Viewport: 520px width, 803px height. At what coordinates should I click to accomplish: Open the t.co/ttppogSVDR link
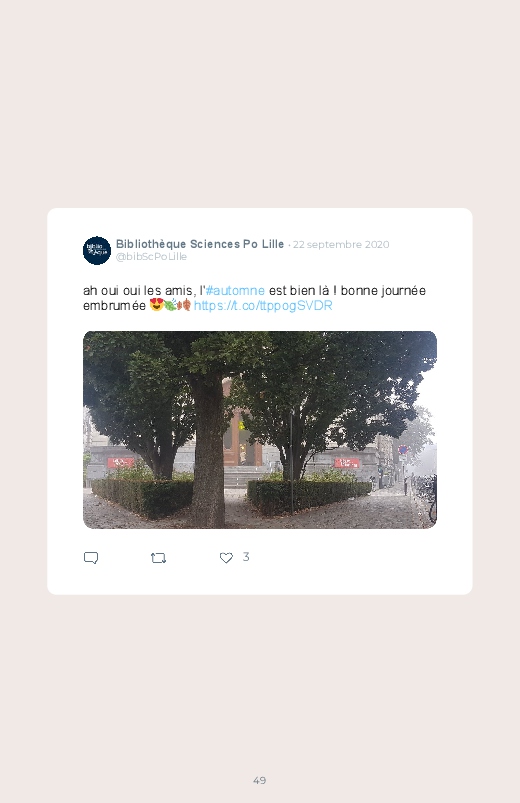click(x=263, y=306)
